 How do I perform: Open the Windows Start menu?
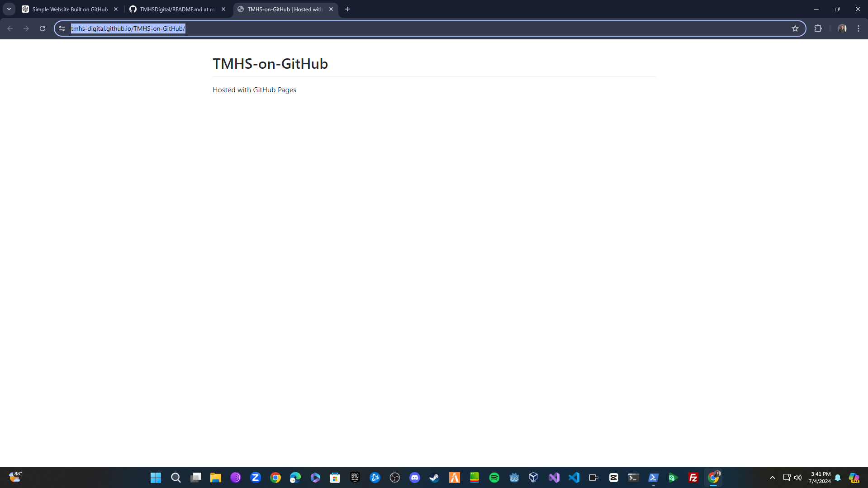(156, 478)
